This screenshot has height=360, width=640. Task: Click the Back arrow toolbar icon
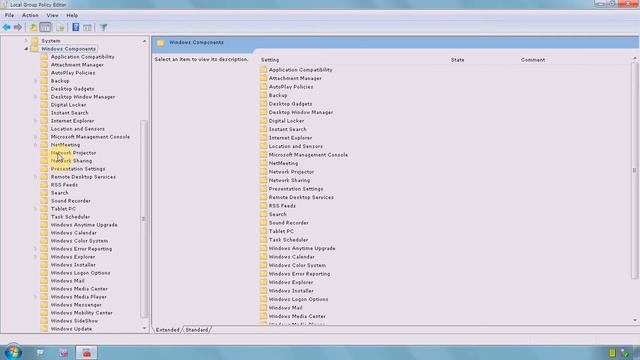tap(7, 27)
